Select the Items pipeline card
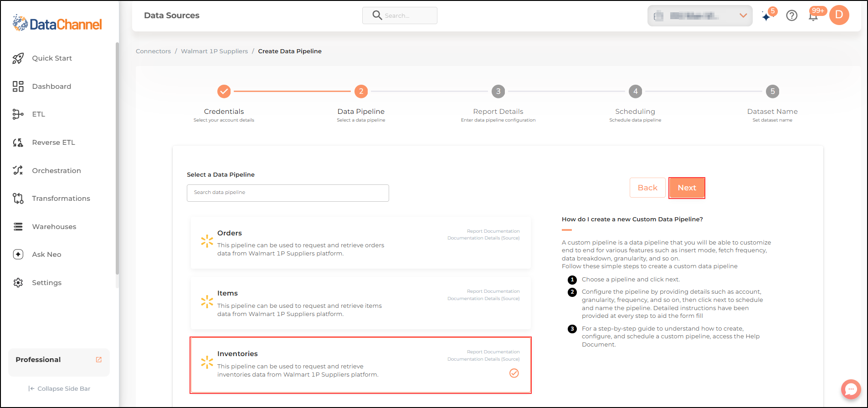Image resolution: width=868 pixels, height=408 pixels. pos(361,303)
